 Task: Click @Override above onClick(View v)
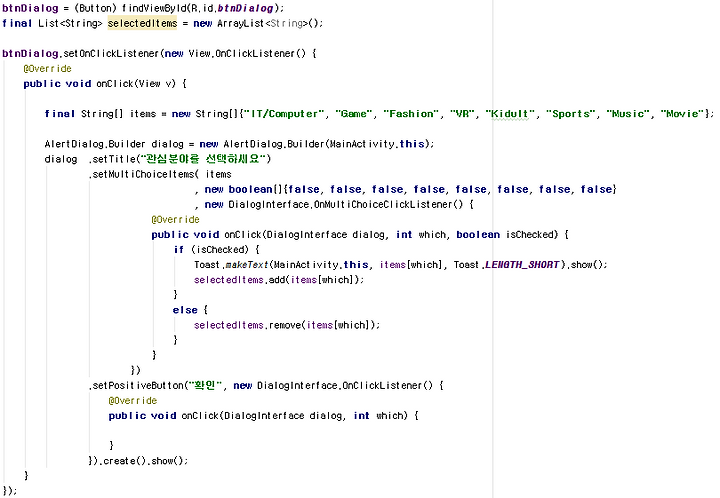pyautogui.click(x=47, y=68)
